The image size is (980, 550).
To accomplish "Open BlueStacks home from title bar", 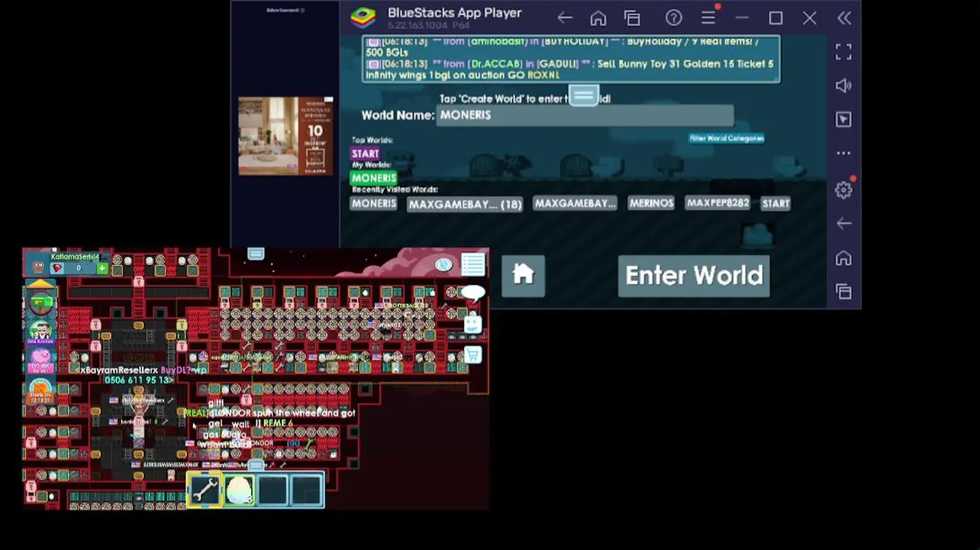I will tap(598, 18).
